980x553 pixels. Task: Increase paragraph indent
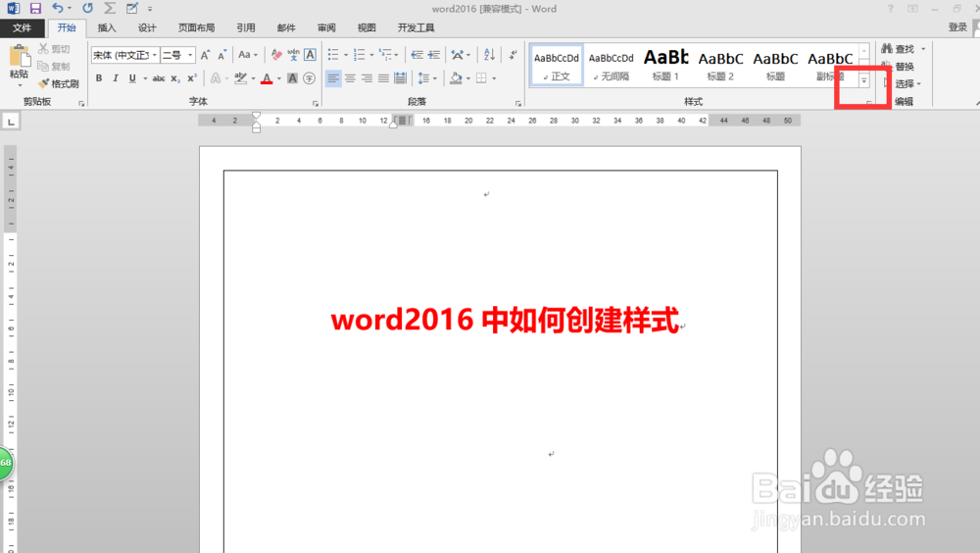point(434,55)
